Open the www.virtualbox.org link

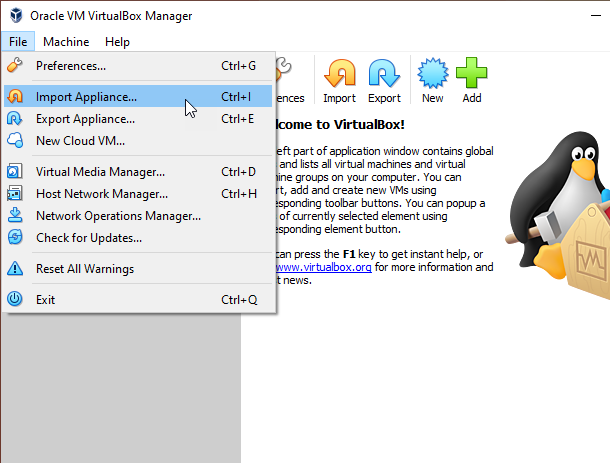click(x=324, y=267)
